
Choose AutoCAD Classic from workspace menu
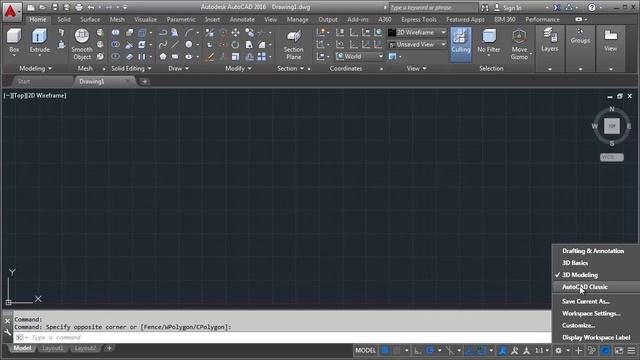tap(585, 287)
